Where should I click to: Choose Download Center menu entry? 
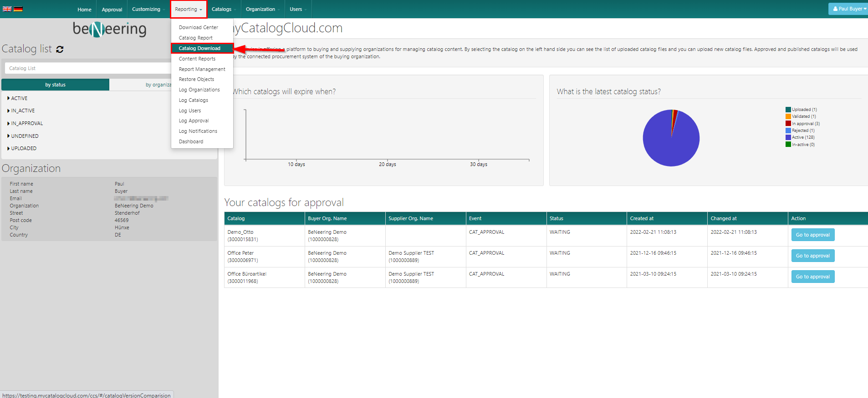click(198, 27)
